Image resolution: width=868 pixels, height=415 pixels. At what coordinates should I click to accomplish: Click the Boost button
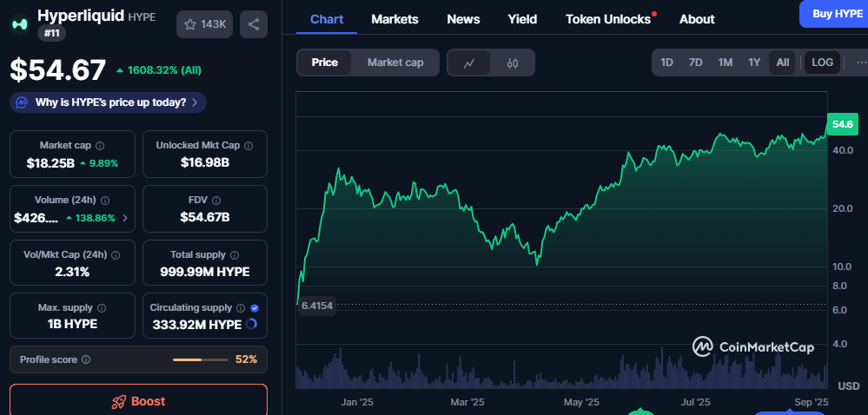coord(138,400)
